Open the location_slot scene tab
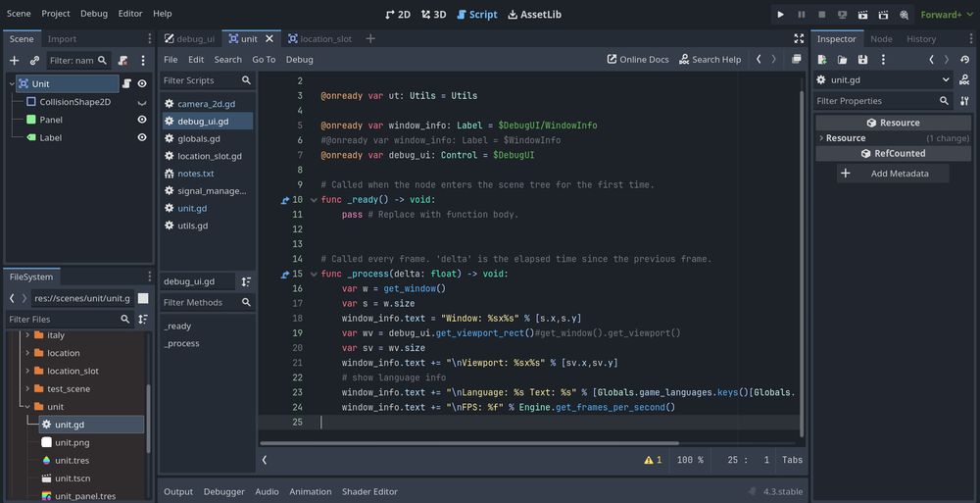The image size is (980, 503). (319, 39)
